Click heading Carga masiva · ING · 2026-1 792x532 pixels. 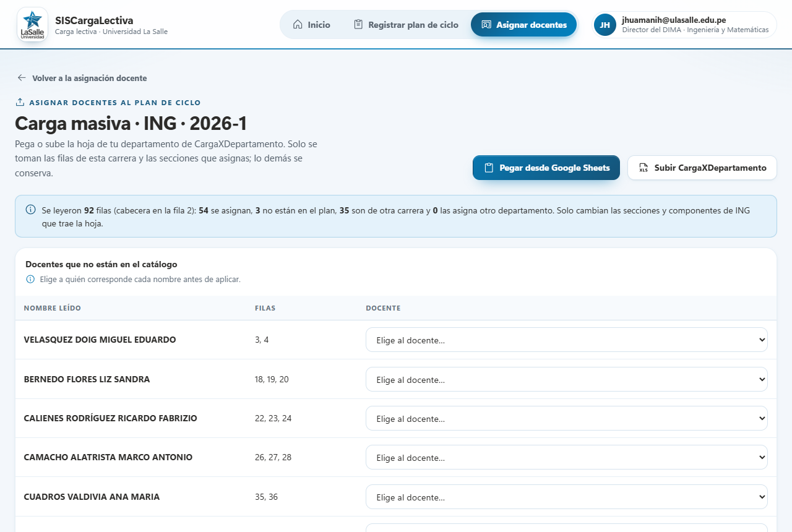[131, 124]
